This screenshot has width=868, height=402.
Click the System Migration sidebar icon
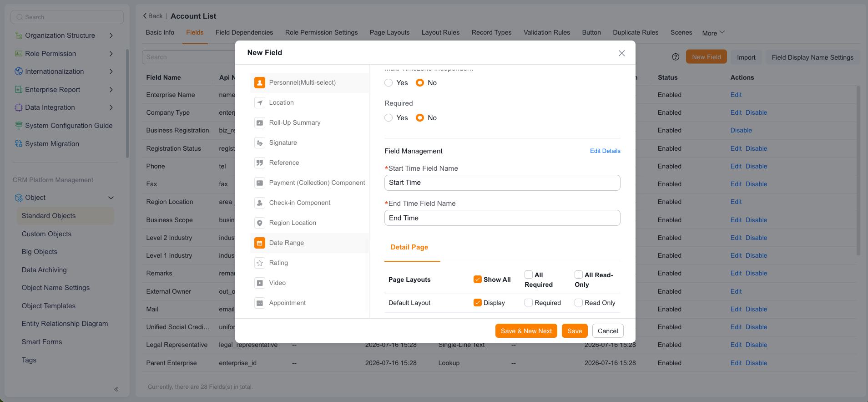19,144
